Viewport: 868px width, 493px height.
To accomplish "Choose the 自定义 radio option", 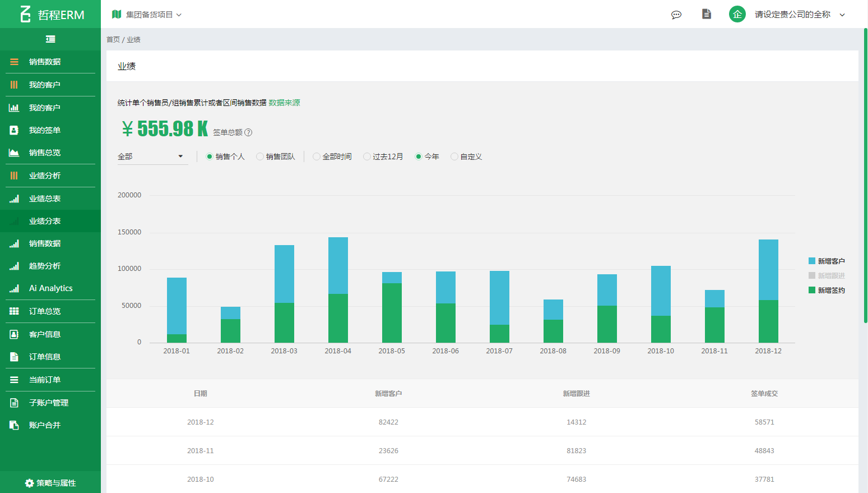I will [x=454, y=156].
